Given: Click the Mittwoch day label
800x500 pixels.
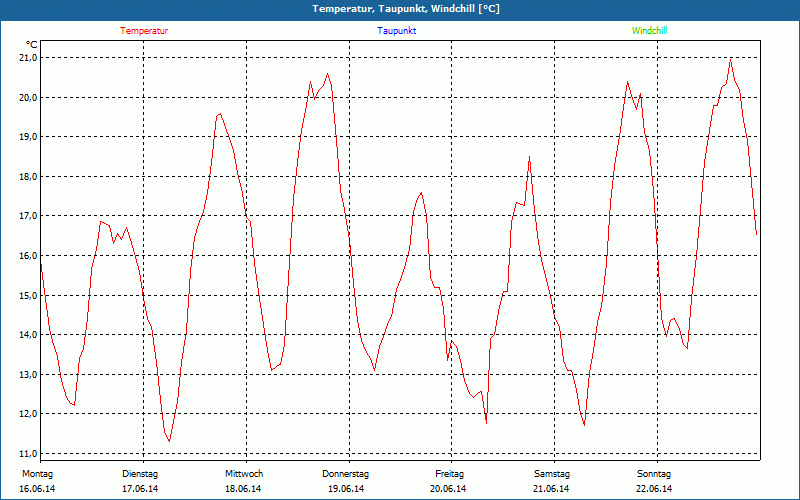Looking at the screenshot, I should click(244, 474).
